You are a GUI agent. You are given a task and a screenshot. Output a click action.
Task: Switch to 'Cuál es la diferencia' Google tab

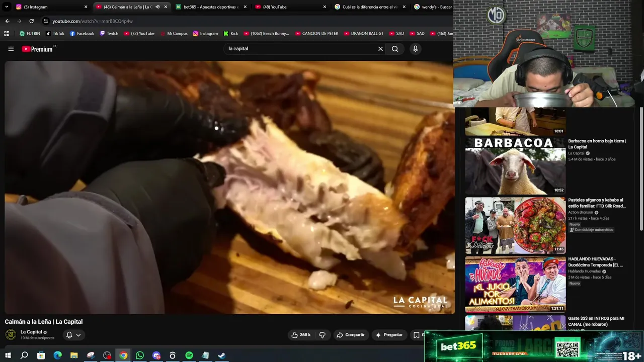[370, 7]
